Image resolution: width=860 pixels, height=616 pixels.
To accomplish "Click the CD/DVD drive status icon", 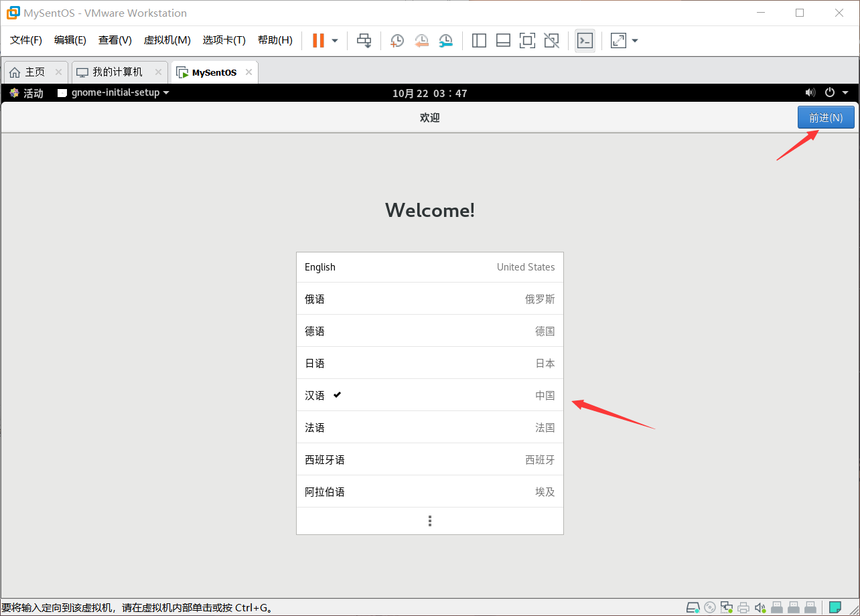I will tap(710, 607).
